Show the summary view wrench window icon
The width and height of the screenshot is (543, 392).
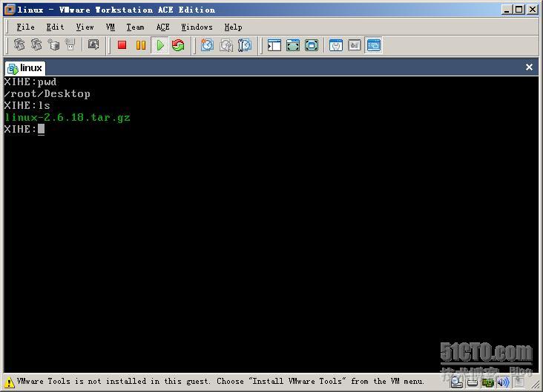coord(336,45)
